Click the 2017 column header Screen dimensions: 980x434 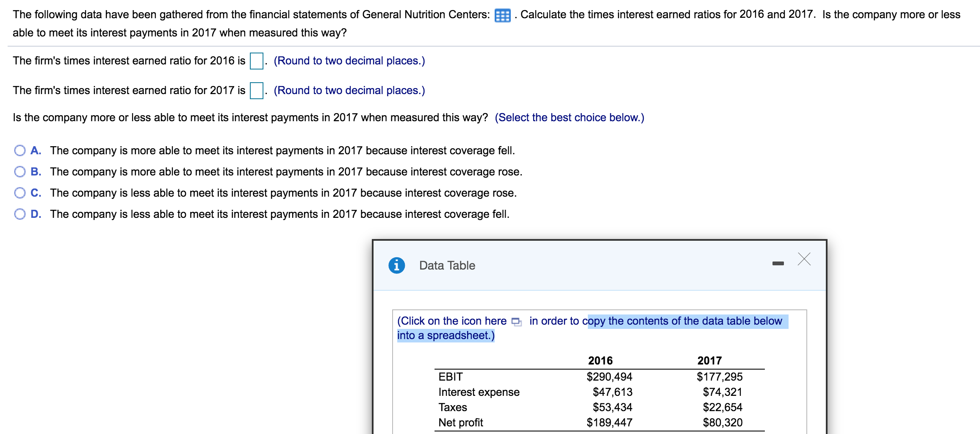709,361
